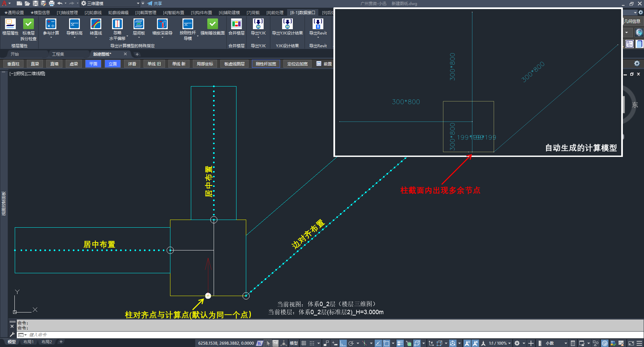Click the 合并楼层 merge floors icon
Screen dimensions: 644x347
point(236,24)
